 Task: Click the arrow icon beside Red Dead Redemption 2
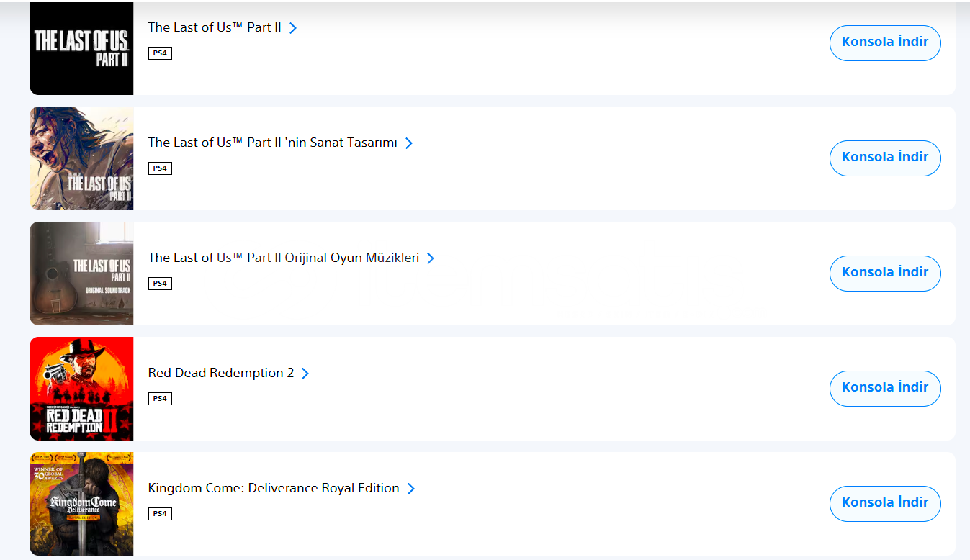click(x=305, y=374)
